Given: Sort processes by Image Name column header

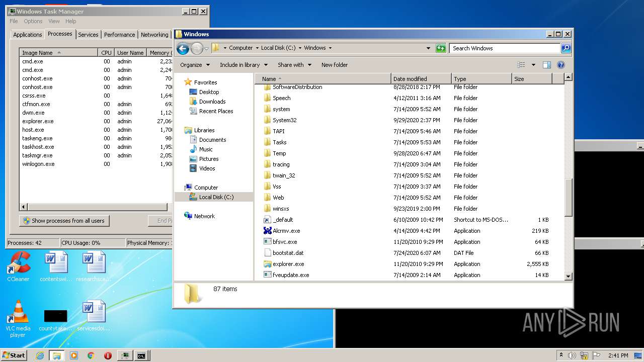Looking at the screenshot, I should pyautogui.click(x=59, y=53).
